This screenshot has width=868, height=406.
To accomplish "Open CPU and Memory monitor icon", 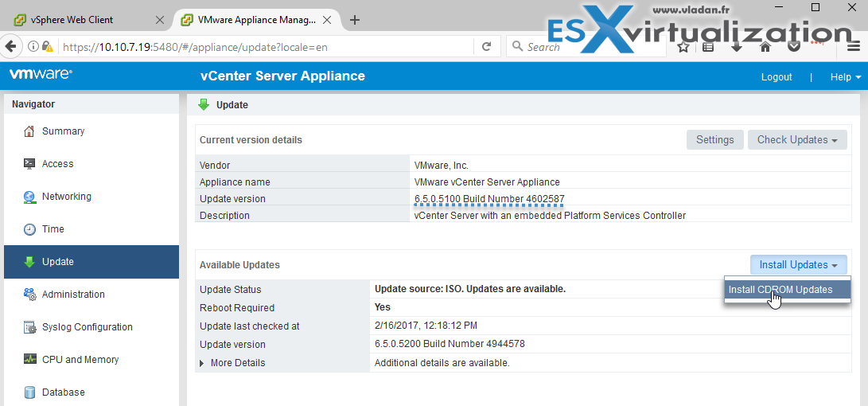I will click(x=29, y=360).
